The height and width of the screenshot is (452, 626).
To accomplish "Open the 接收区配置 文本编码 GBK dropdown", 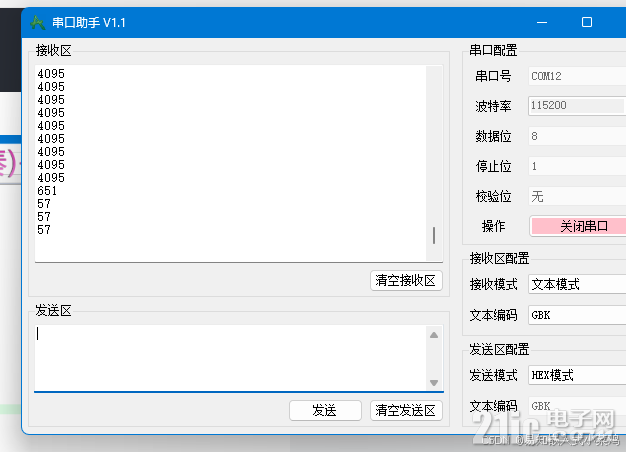I will tap(577, 315).
